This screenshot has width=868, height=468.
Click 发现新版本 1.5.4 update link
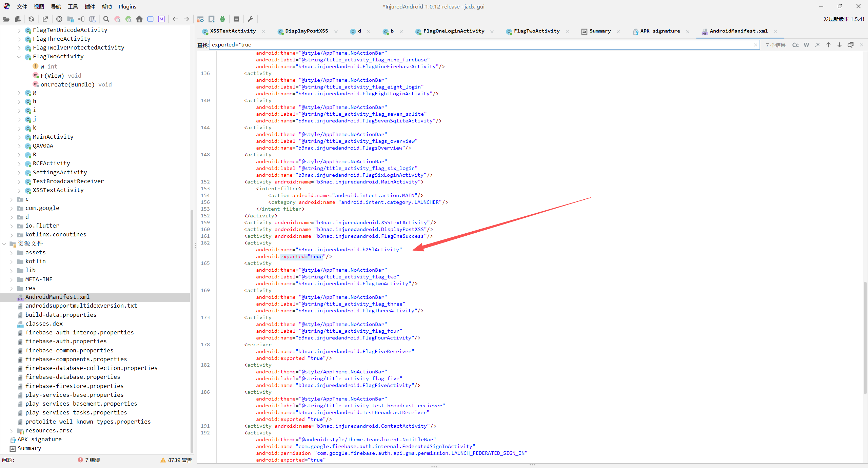coord(843,19)
